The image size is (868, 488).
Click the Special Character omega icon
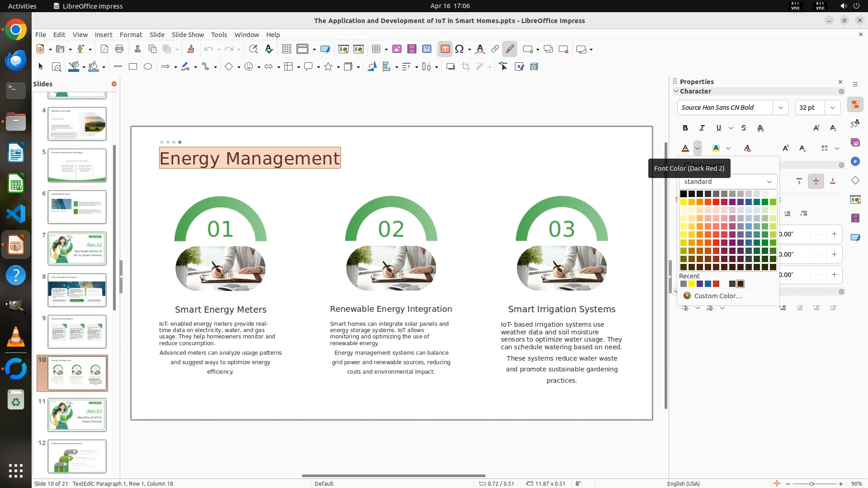pos(459,49)
